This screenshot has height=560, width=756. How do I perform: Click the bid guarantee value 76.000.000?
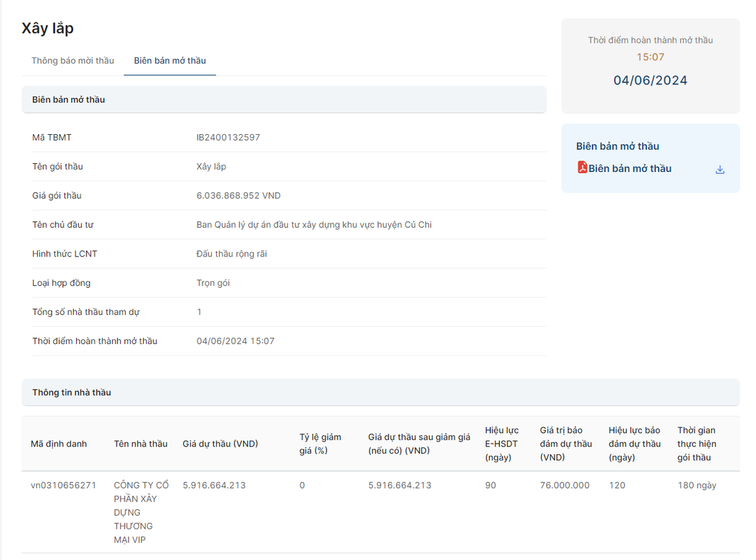tap(564, 485)
